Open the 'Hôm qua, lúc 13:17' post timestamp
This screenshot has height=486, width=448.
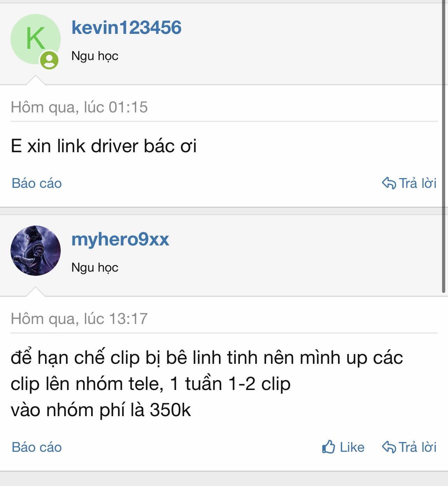click(x=79, y=319)
